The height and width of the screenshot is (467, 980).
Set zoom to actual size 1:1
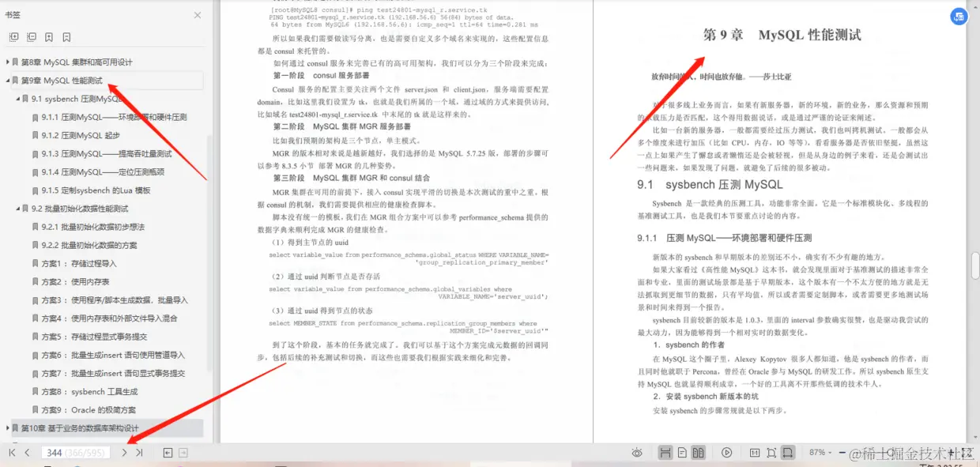coord(754,453)
